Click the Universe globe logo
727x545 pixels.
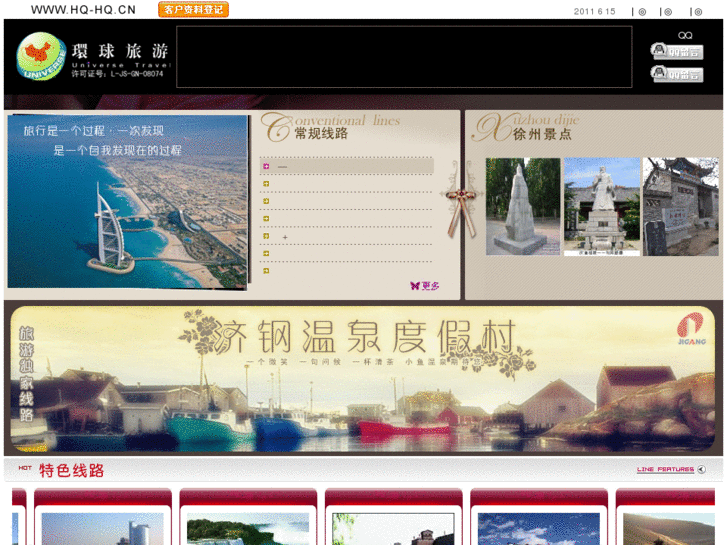(x=41, y=56)
